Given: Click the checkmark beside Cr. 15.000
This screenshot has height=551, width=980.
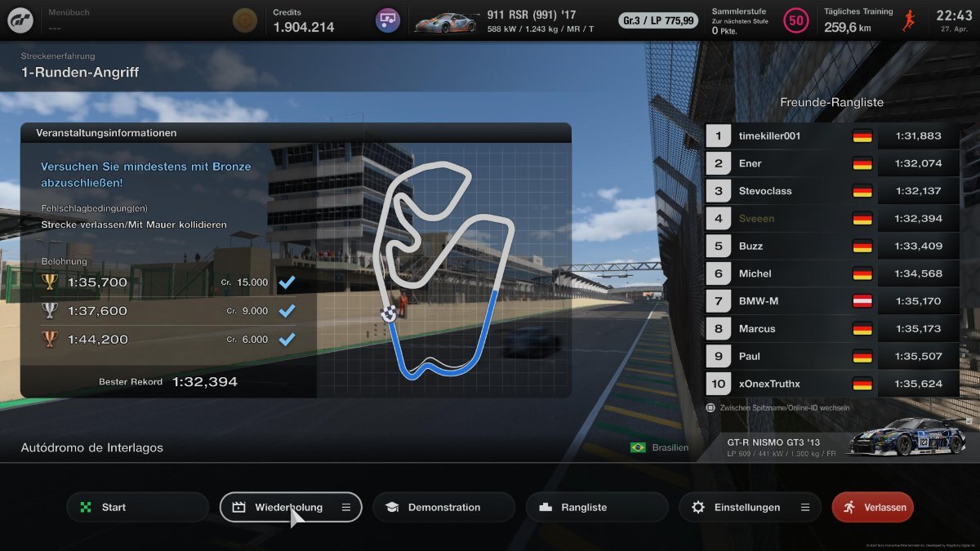Looking at the screenshot, I should [287, 282].
